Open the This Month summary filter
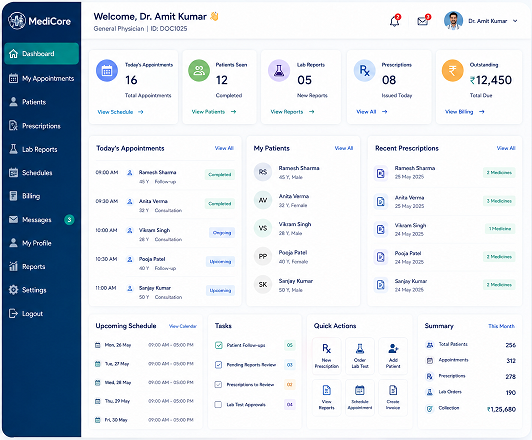 click(x=501, y=326)
